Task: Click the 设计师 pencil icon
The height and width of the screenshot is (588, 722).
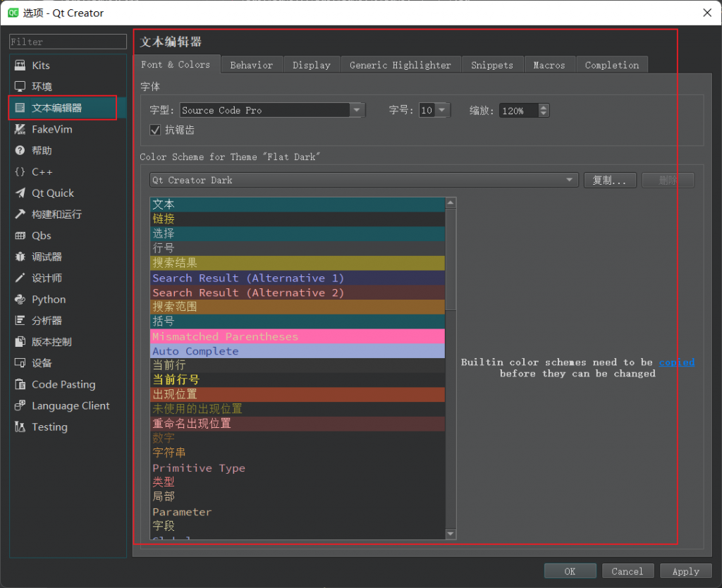Action: click(20, 278)
